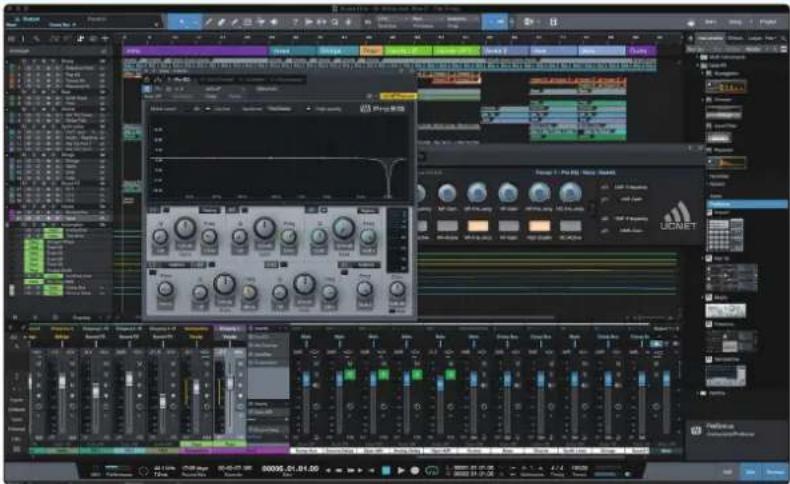Open the Loops browser tab
The height and width of the screenshot is (484, 790).
click(x=755, y=38)
